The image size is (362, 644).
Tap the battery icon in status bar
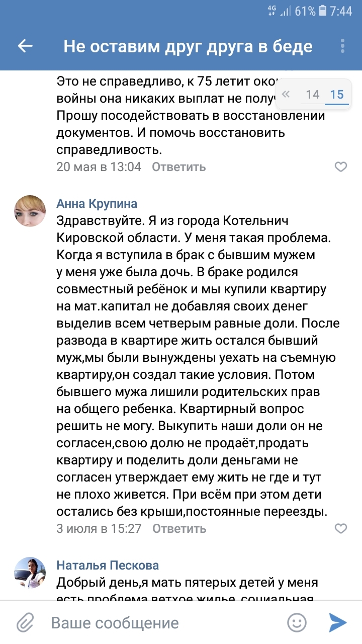coord(322,11)
